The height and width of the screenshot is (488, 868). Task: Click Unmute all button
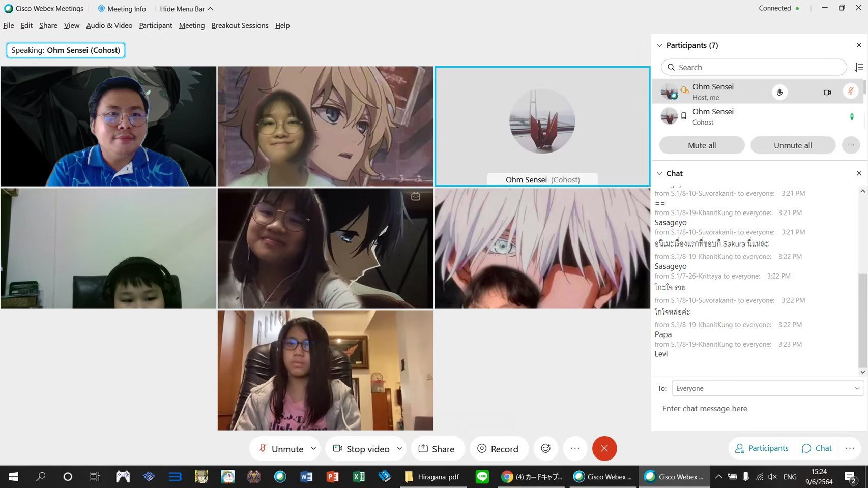click(x=793, y=145)
